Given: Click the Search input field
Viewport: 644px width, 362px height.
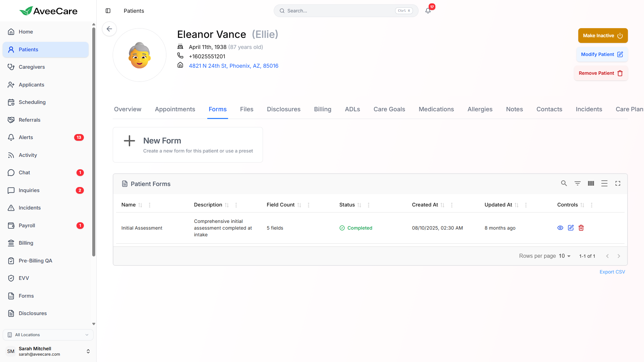Looking at the screenshot, I should [339, 11].
